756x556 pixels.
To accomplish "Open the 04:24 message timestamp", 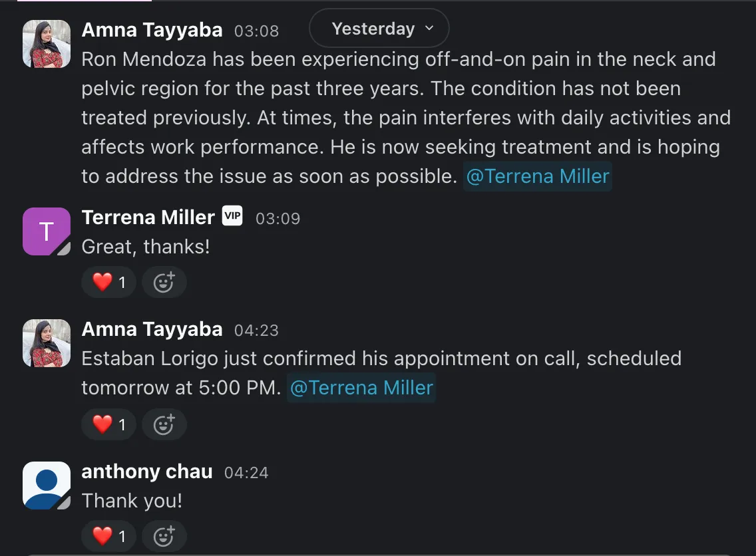I will tap(246, 473).
